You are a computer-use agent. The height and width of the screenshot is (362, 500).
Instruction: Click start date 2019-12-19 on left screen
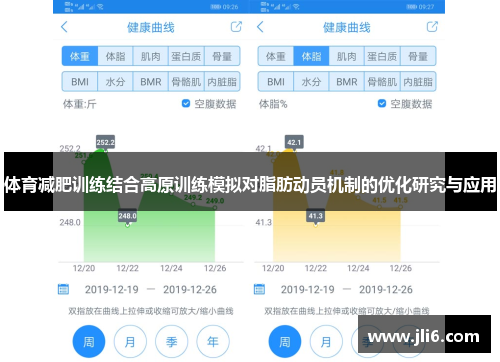click(111, 289)
